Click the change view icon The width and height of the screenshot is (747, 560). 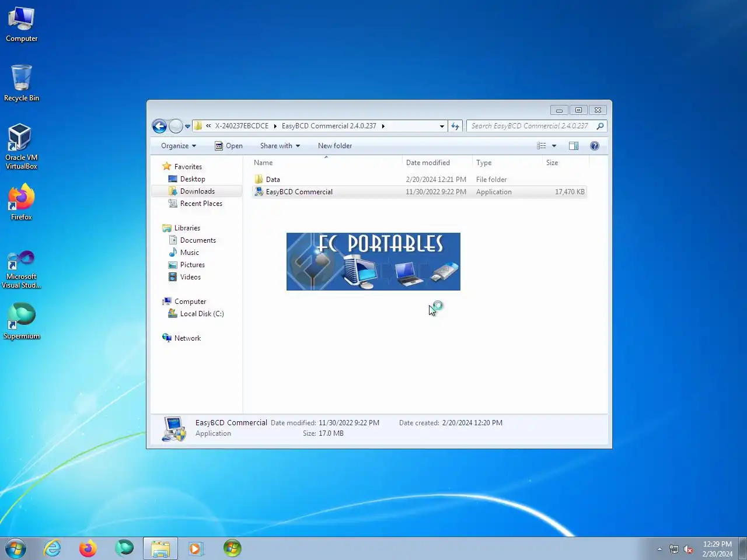point(542,146)
